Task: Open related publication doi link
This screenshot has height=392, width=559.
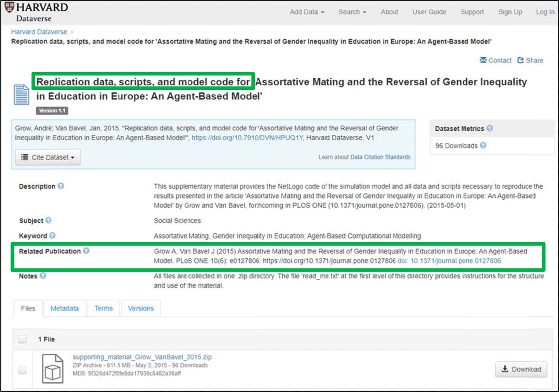Action: [x=449, y=261]
